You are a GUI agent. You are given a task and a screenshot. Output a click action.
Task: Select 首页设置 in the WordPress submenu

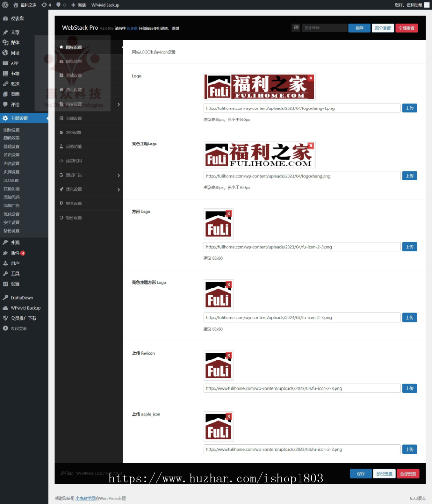tap(12, 155)
